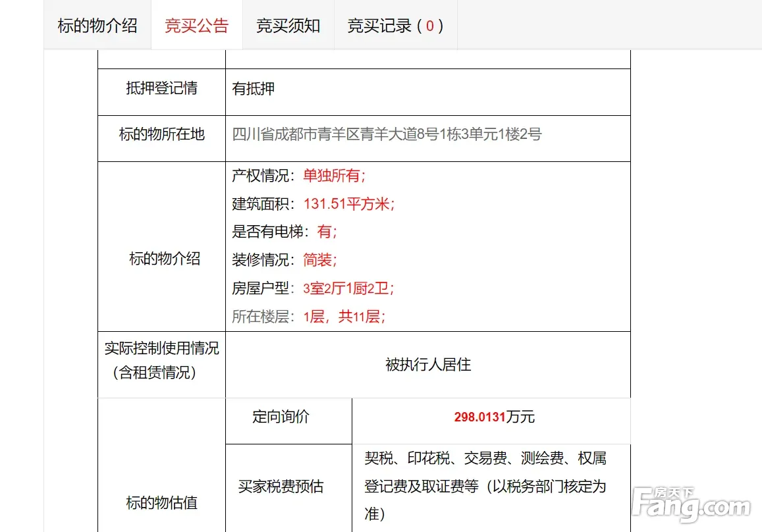The height and width of the screenshot is (532, 762).
Task: Click the 298.0131万元 price value
Action: coord(494,417)
